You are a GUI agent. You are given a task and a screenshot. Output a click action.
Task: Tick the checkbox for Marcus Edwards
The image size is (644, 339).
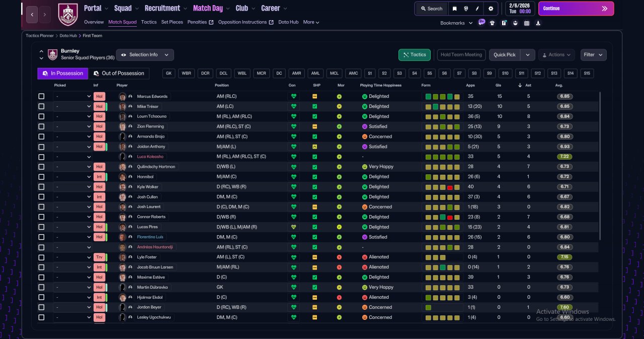click(x=41, y=96)
